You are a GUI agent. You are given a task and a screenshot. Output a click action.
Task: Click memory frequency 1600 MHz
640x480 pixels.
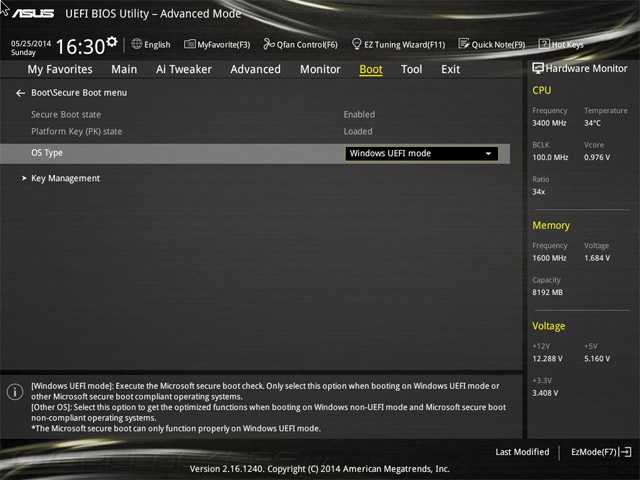(549, 258)
